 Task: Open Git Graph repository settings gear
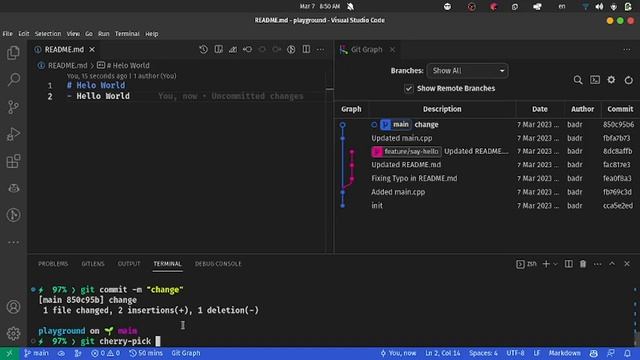click(x=611, y=80)
